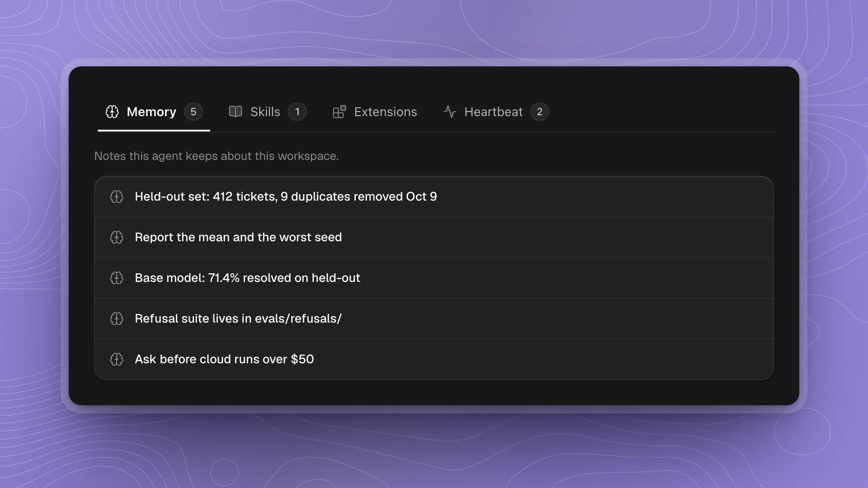Click the brain icon in the Memory tab
Image resolution: width=868 pixels, height=488 pixels.
(112, 112)
